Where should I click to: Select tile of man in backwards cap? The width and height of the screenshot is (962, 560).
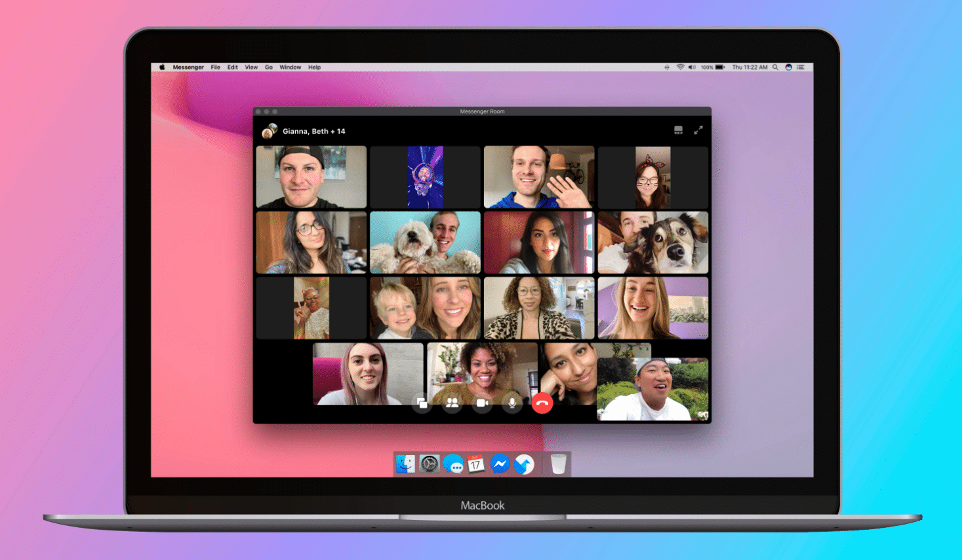click(x=311, y=177)
